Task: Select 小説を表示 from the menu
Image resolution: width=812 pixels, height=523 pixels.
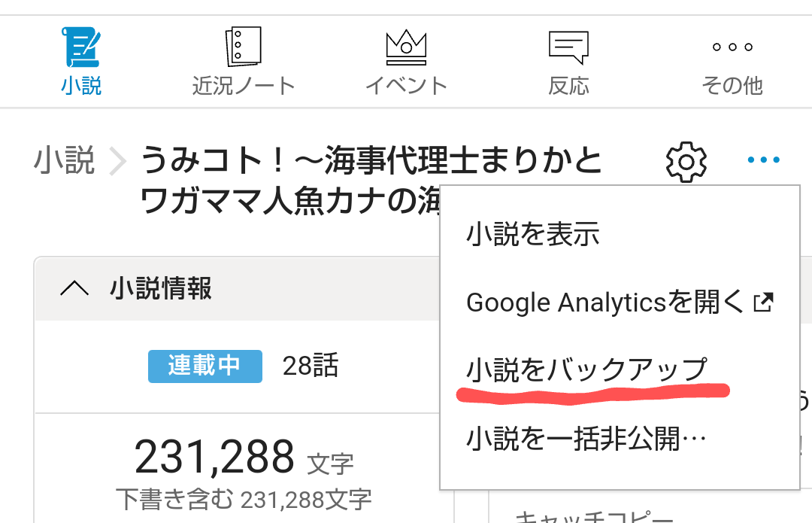Action: point(532,235)
